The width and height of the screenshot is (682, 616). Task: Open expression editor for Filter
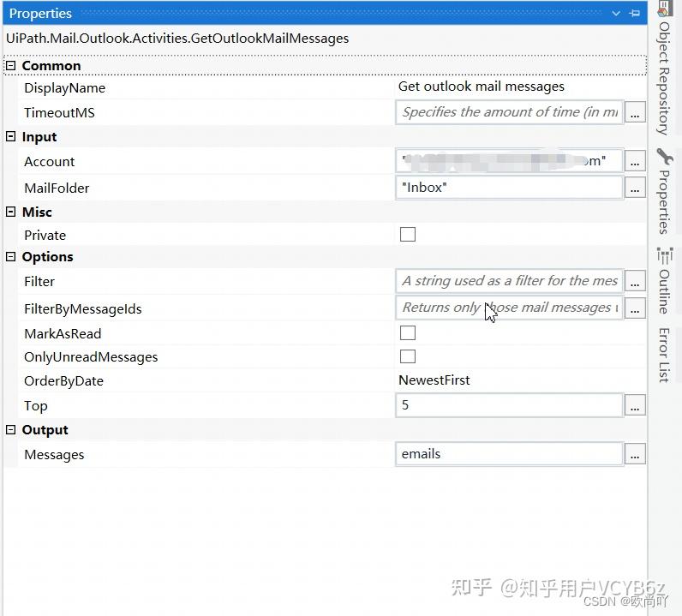635,282
